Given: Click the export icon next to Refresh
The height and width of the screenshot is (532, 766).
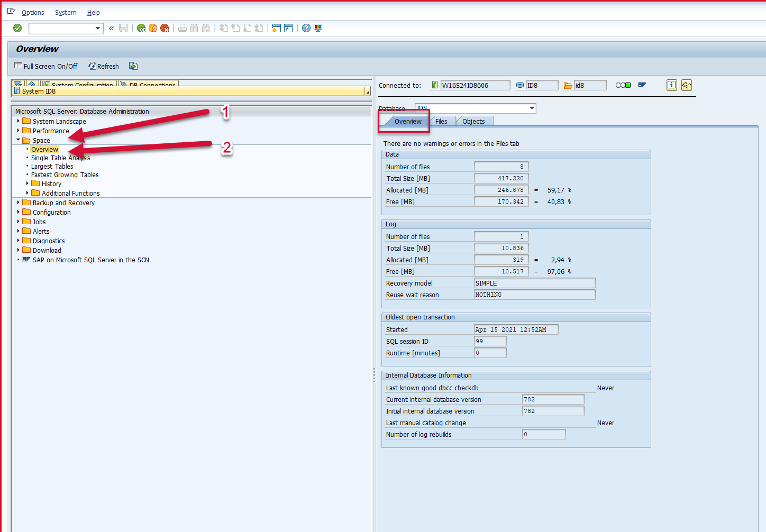Looking at the screenshot, I should pyautogui.click(x=133, y=66).
